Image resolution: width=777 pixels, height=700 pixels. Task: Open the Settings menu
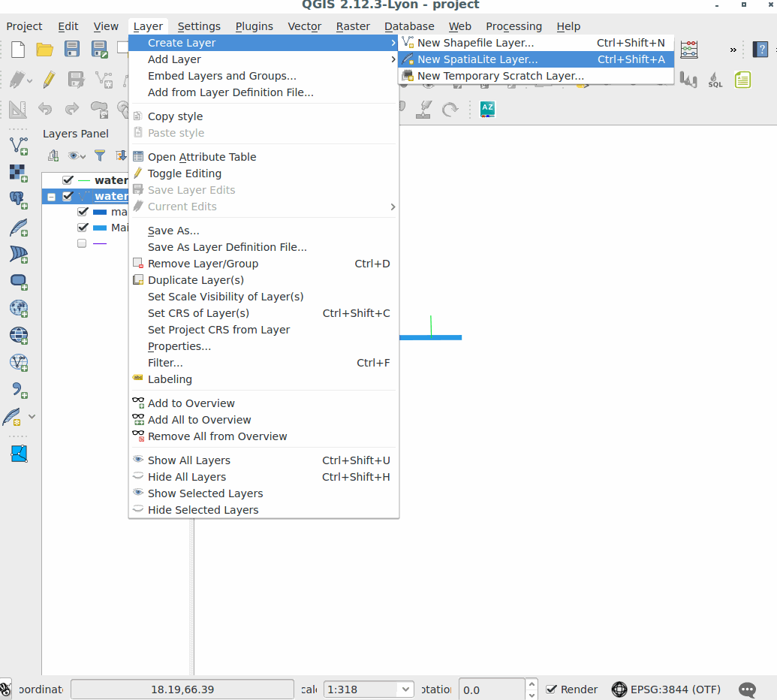coord(199,26)
